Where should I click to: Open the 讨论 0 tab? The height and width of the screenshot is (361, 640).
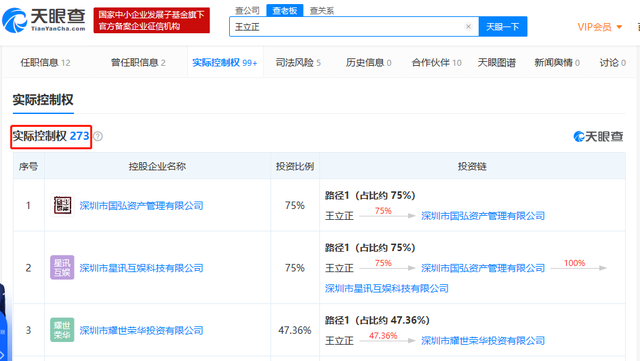[x=612, y=62]
